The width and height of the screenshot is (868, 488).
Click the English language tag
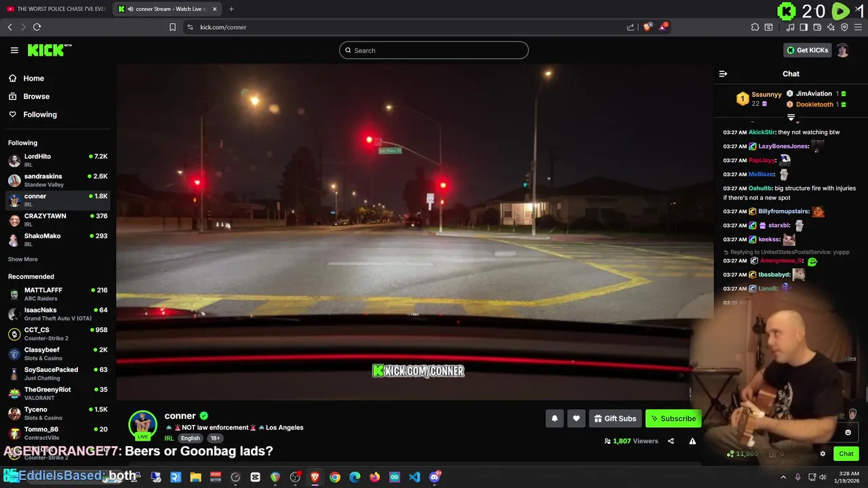coord(191,439)
